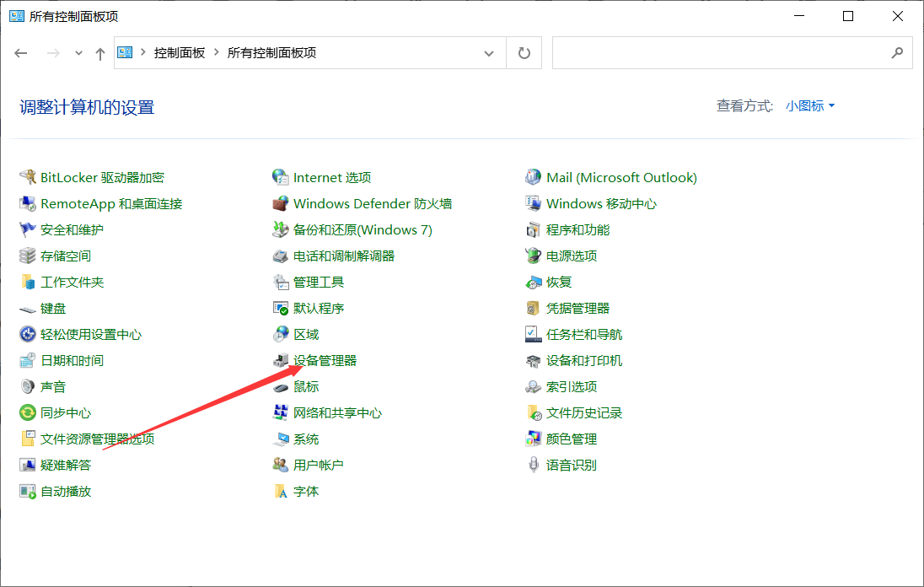Screen dimensions: 924x587
Task: Open the 区域 globe-clock icon
Action: coord(281,334)
